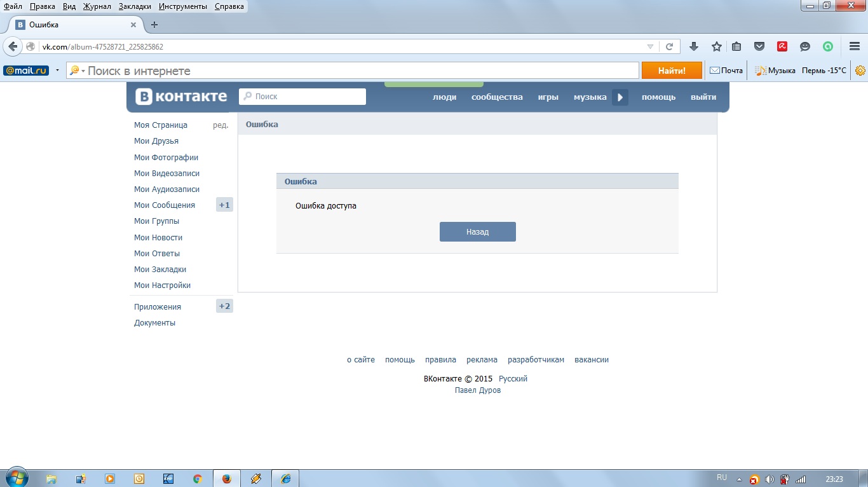Open the URL bar history dropdown
The height and width of the screenshot is (487, 868).
click(650, 46)
